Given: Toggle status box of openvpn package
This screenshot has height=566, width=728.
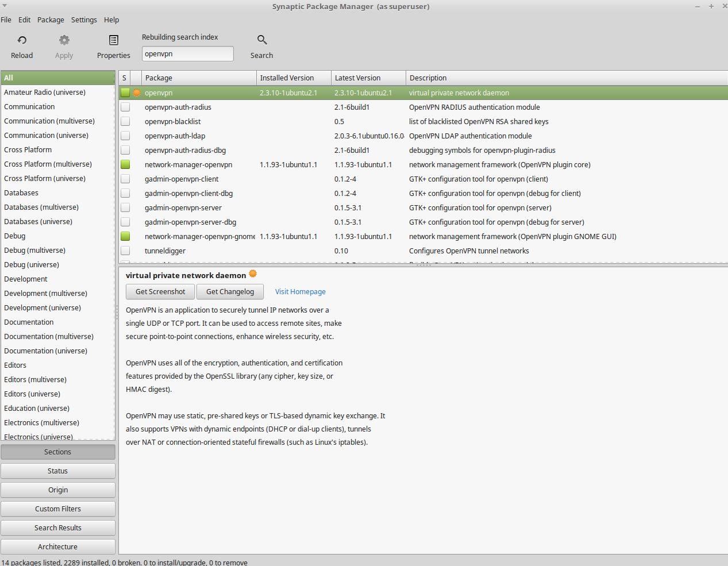Looking at the screenshot, I should (x=125, y=93).
